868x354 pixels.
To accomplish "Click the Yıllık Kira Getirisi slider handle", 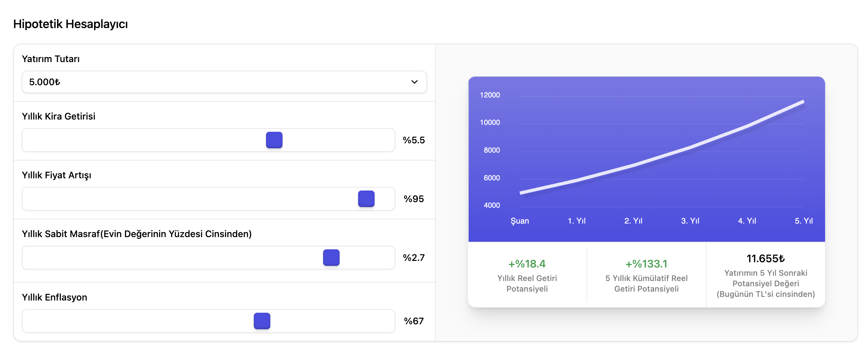I will pos(274,140).
